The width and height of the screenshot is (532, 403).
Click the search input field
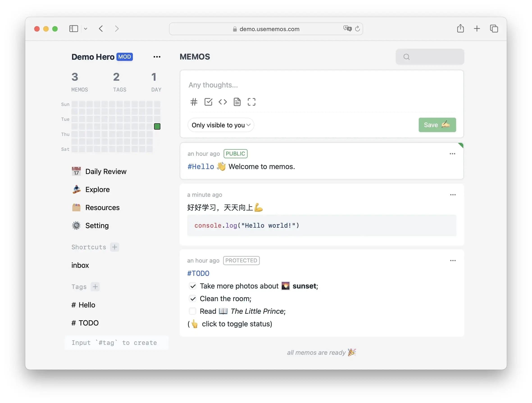click(430, 56)
